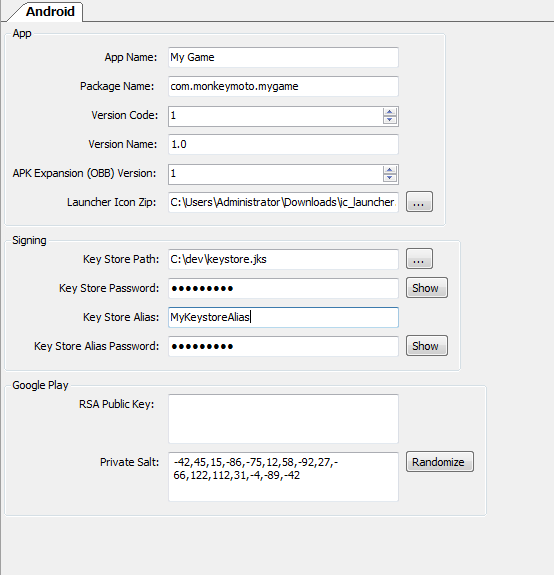Screen dimensions: 554x575
Task: Click the App Name input field
Action: (x=283, y=57)
